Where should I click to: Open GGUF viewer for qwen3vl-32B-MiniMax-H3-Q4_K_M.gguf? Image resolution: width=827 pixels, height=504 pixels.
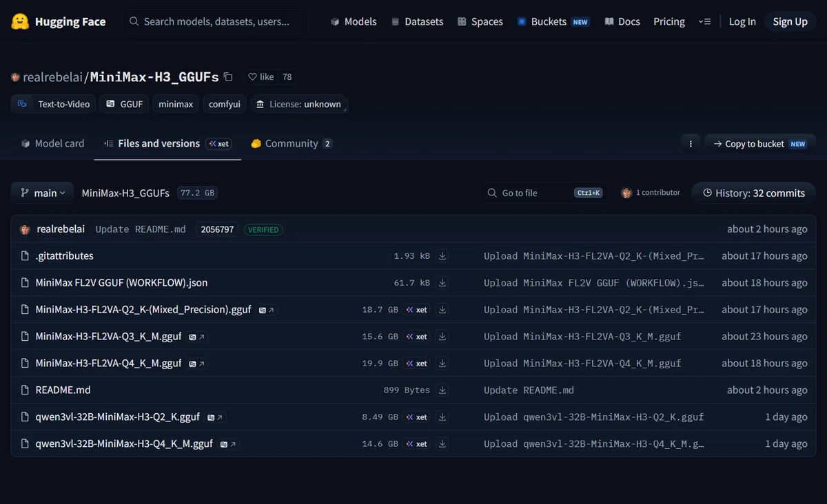(x=229, y=444)
